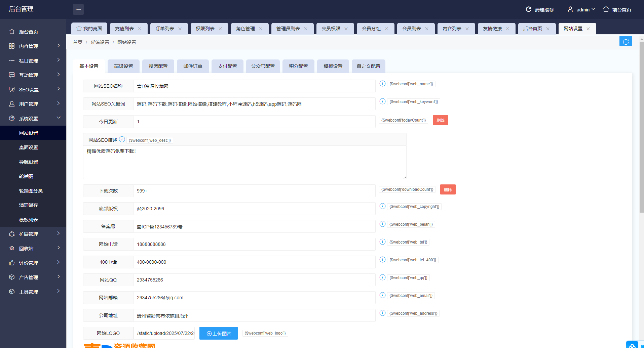Click 删除 button beside 今日更新

(440, 120)
